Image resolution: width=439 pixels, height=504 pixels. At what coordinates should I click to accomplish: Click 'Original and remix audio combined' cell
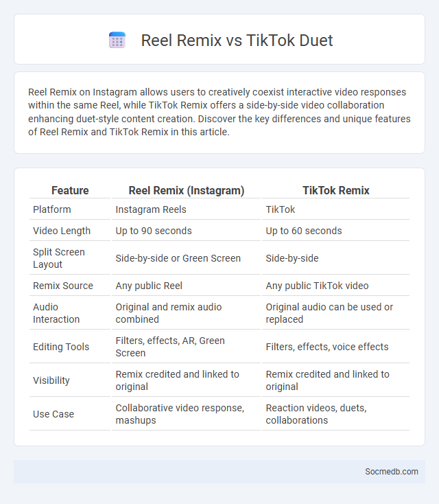coord(168,313)
